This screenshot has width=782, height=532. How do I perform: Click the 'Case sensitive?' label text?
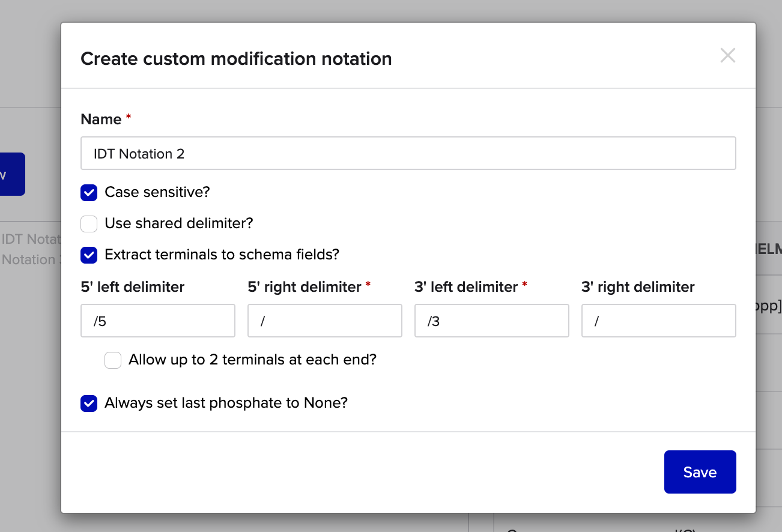157,192
